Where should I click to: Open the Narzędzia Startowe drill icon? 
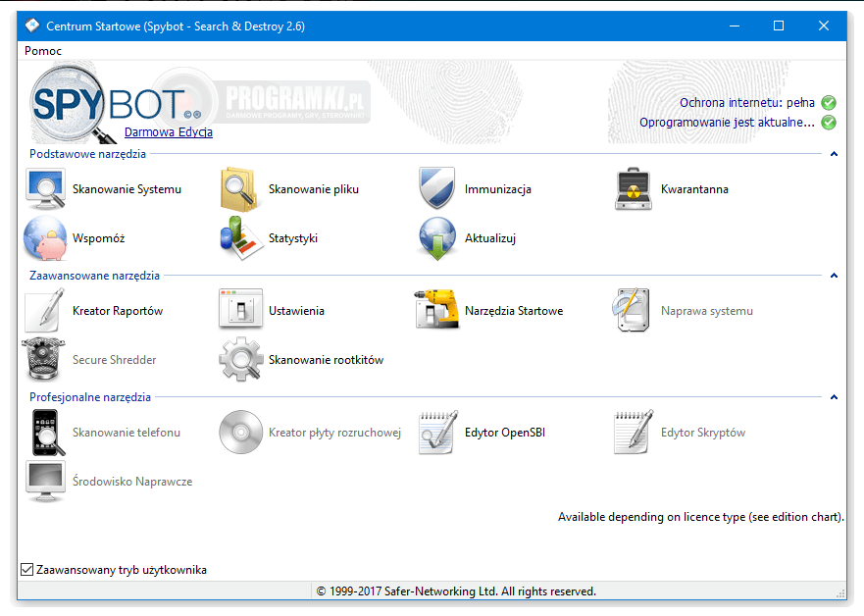pyautogui.click(x=437, y=310)
